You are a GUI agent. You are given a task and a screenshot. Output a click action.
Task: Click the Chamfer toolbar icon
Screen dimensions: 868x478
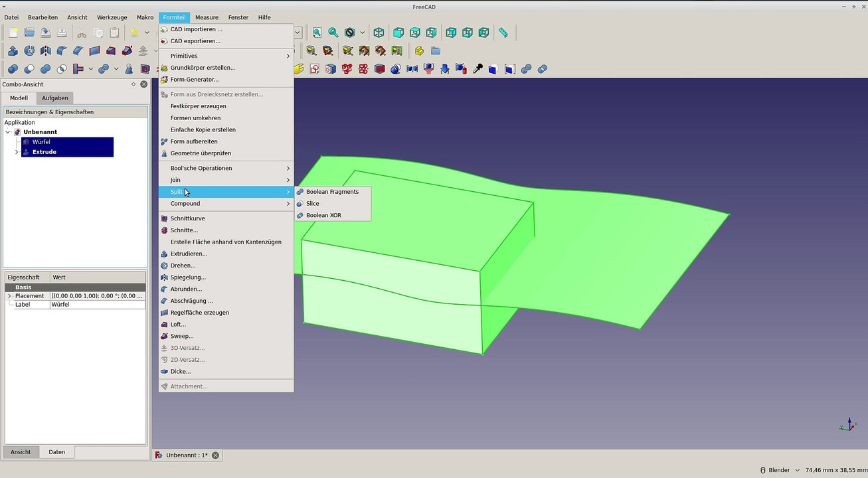(x=78, y=50)
